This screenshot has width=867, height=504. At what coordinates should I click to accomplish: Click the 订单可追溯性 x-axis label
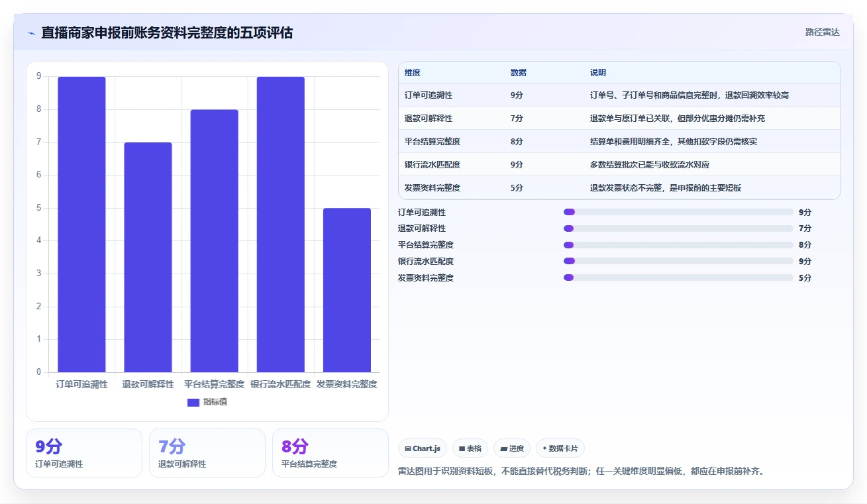tap(81, 384)
